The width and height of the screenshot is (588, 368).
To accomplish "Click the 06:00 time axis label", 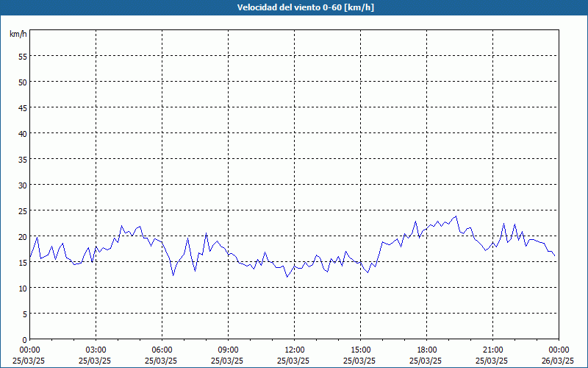I will pyautogui.click(x=162, y=350).
